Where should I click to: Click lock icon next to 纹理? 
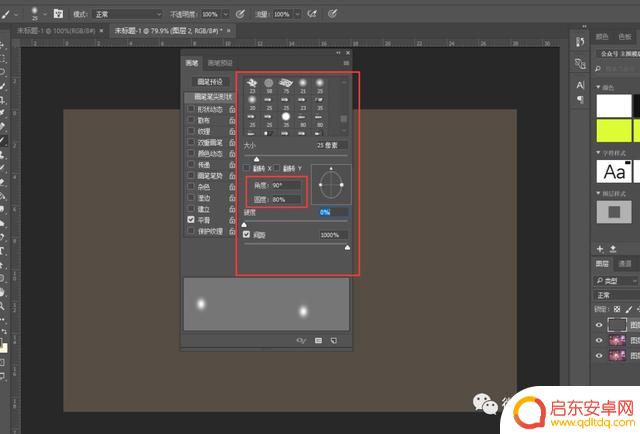(232, 131)
